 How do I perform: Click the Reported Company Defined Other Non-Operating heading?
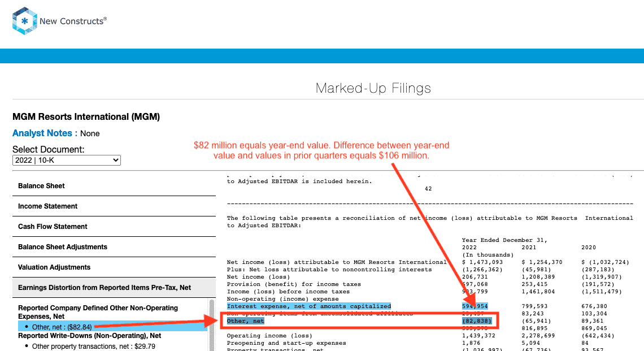pos(98,312)
